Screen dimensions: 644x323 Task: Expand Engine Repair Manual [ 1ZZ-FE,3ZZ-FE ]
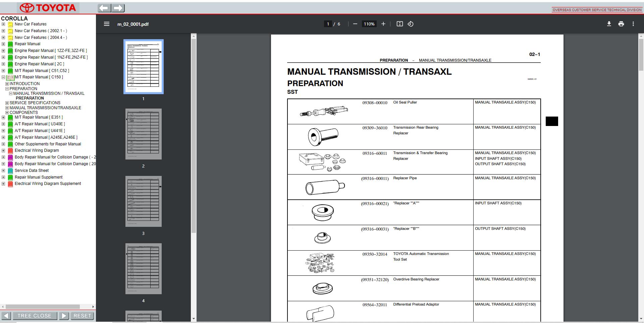pos(3,51)
